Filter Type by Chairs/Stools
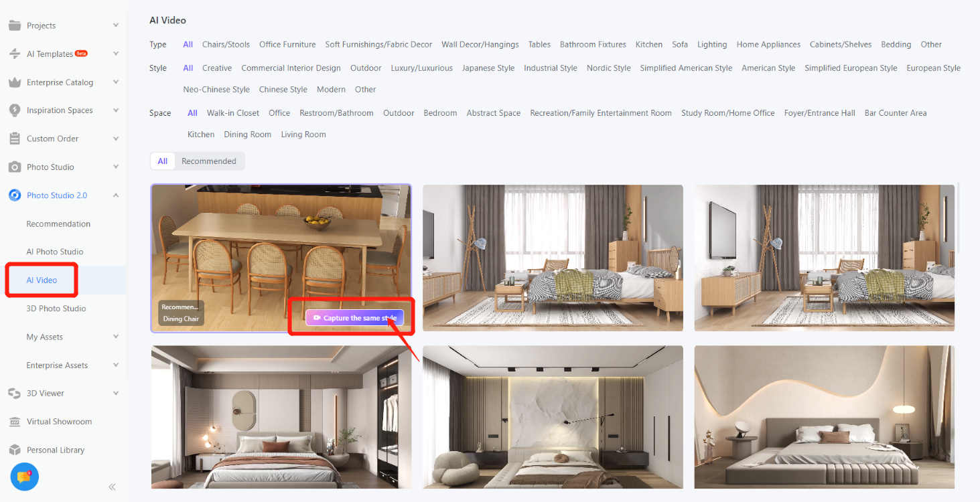 (x=226, y=44)
